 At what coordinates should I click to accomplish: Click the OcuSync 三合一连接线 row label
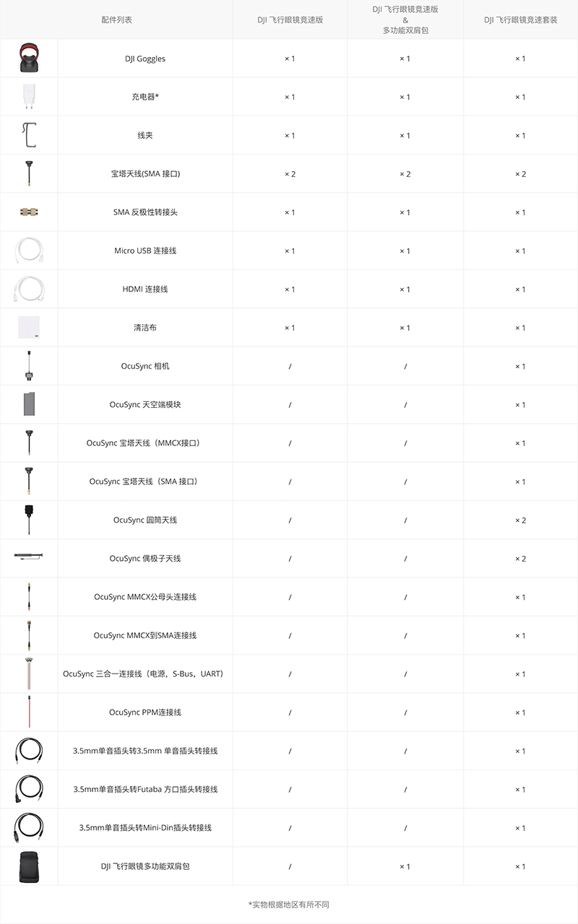tap(144, 674)
